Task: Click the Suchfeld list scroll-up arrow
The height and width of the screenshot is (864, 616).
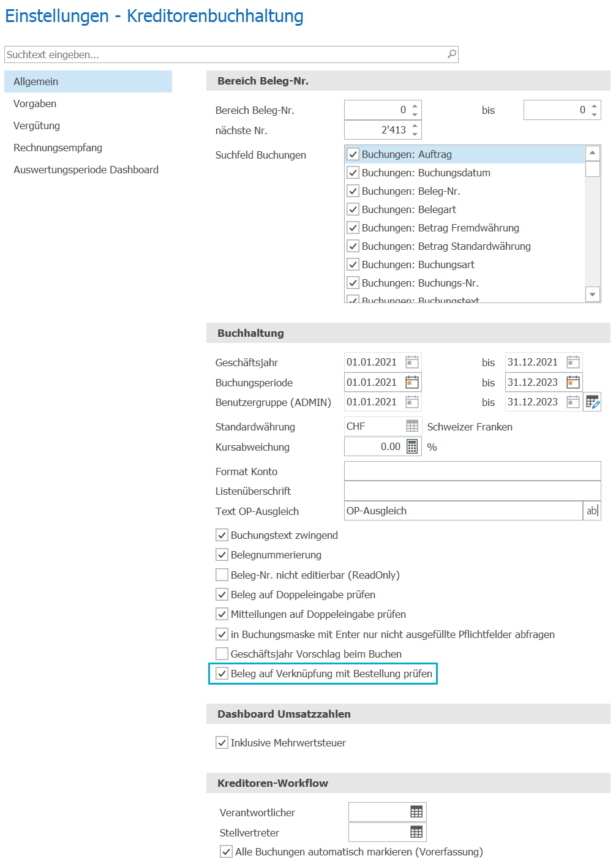Action: [592, 153]
